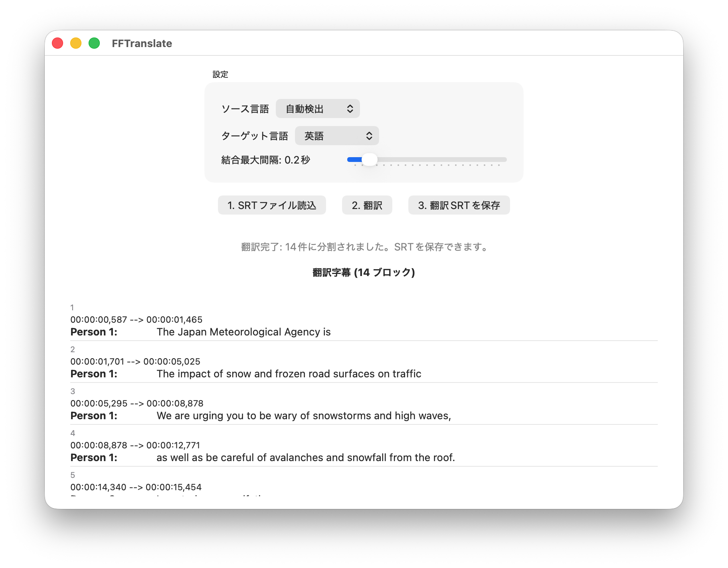Click the 翻訳完了 status message
This screenshot has width=728, height=568.
364,247
